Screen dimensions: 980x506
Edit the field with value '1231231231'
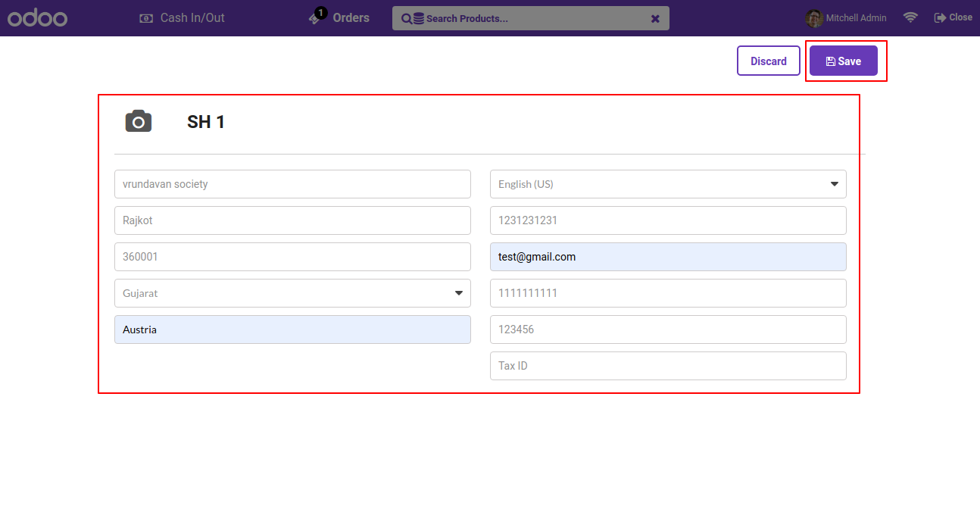tap(668, 220)
